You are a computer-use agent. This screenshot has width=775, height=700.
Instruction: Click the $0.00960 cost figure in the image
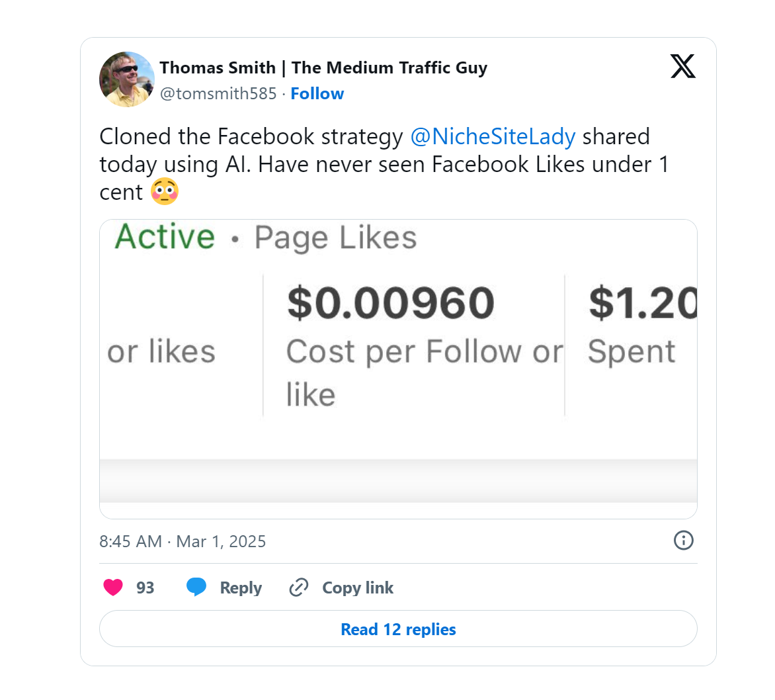point(390,303)
